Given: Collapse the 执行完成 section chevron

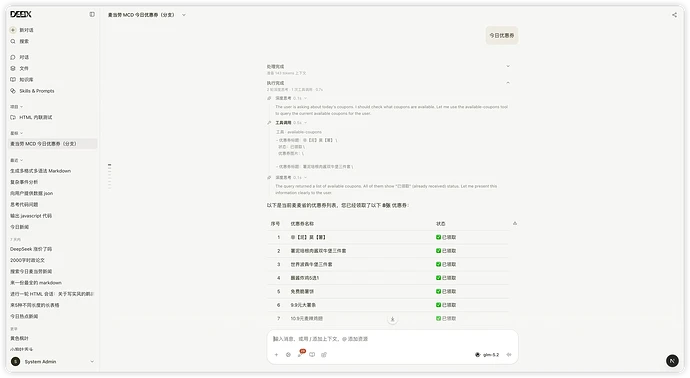Looking at the screenshot, I should (x=508, y=83).
